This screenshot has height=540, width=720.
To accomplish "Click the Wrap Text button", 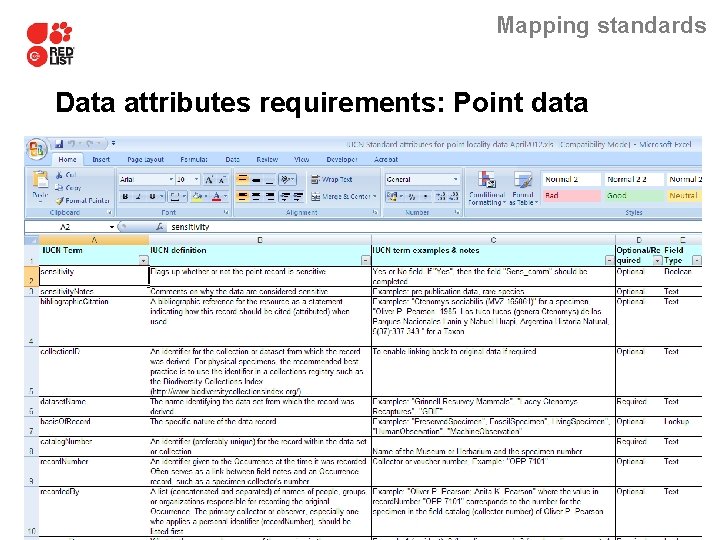I will click(x=332, y=180).
